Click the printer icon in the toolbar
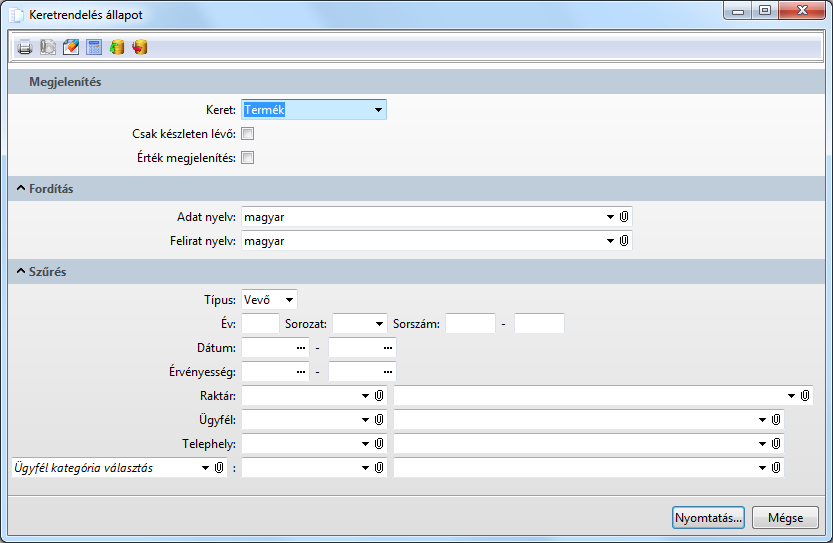 point(25,47)
